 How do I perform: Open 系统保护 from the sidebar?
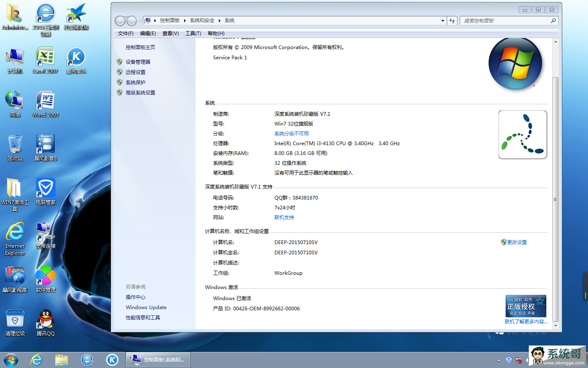coord(136,83)
